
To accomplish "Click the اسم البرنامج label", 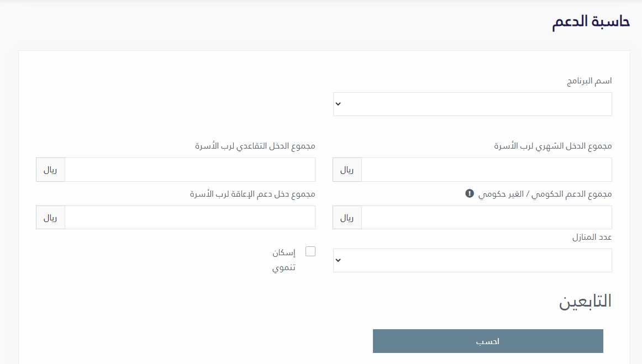I will pyautogui.click(x=589, y=81).
